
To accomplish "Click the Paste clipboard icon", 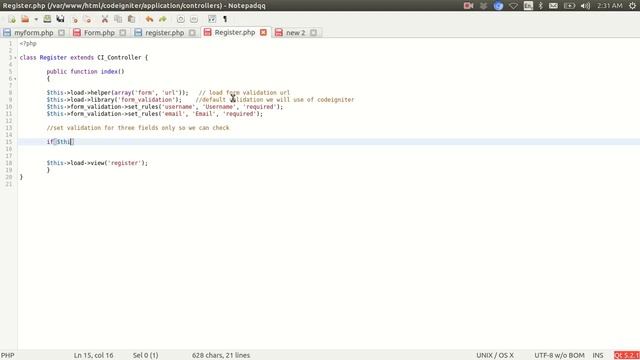I will pos(131,19).
